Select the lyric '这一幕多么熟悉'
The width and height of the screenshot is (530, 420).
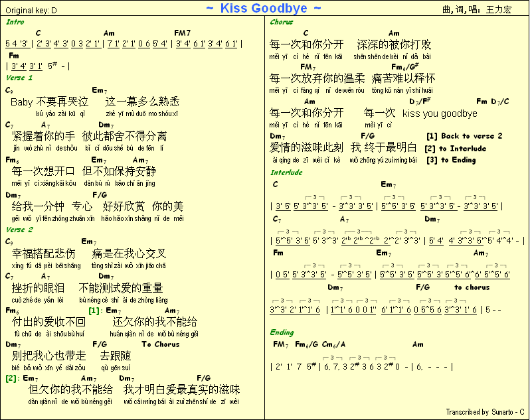(142, 102)
